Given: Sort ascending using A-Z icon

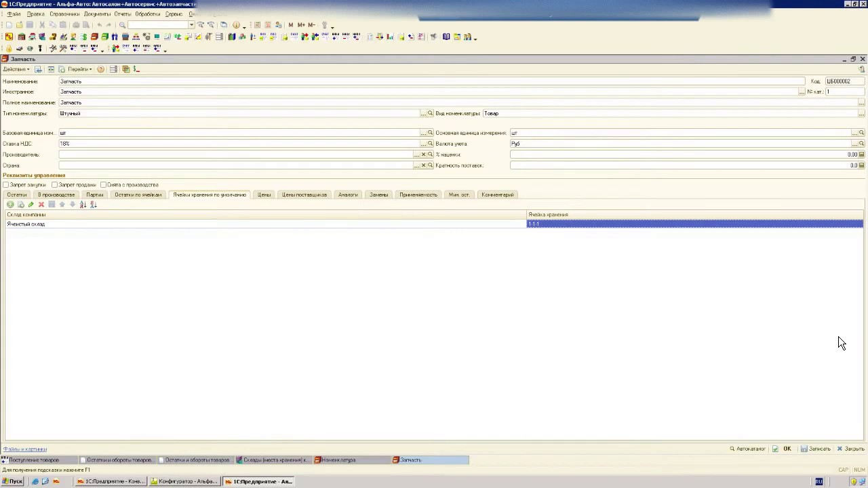Looking at the screenshot, I should [83, 205].
